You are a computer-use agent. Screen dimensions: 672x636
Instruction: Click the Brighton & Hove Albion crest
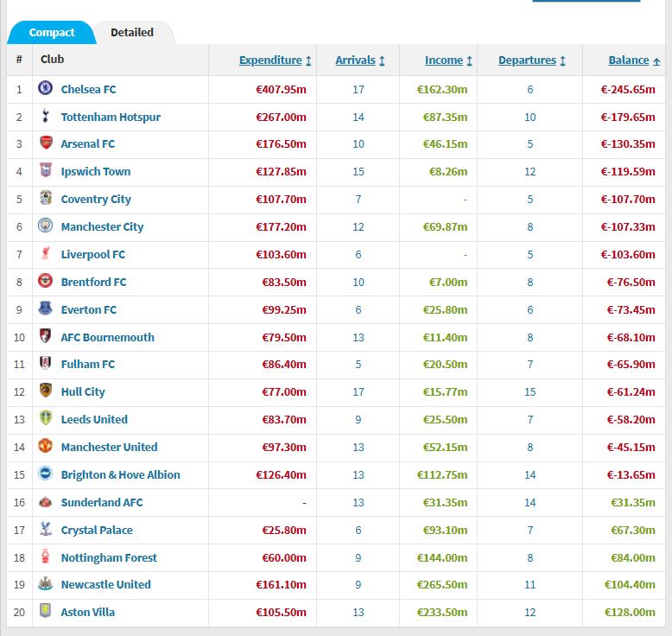tap(45, 474)
